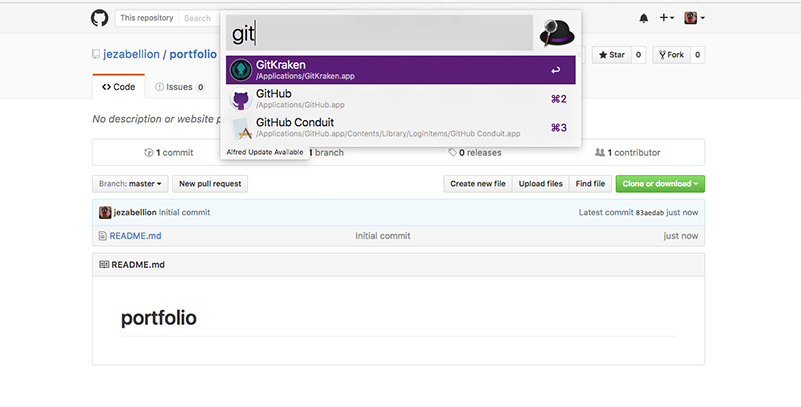The width and height of the screenshot is (801, 407).
Task: Click the ⌘3 shortcut hint on Conduit row
Action: pyautogui.click(x=558, y=128)
